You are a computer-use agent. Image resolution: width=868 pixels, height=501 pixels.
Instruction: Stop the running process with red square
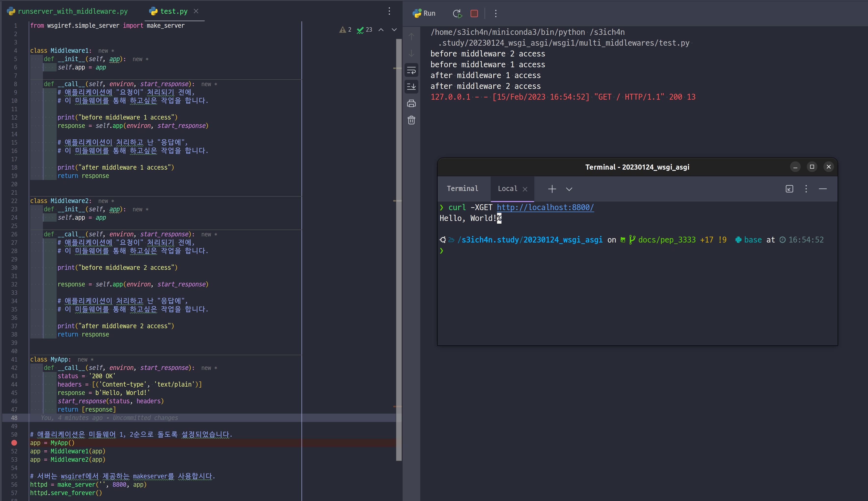(x=474, y=14)
